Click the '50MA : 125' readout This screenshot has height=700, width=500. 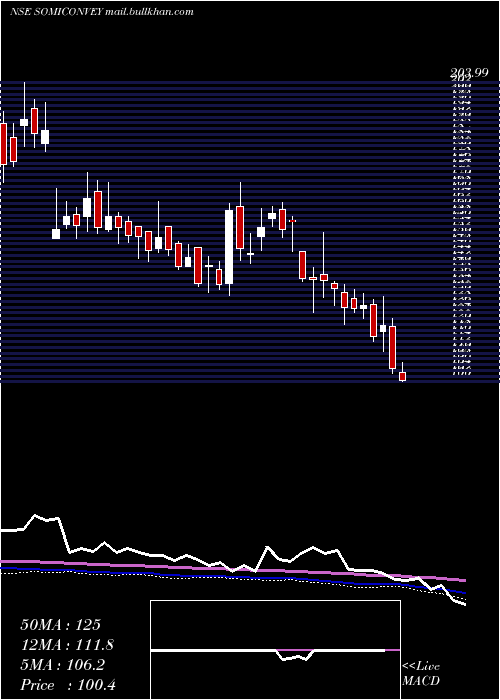pos(61,625)
